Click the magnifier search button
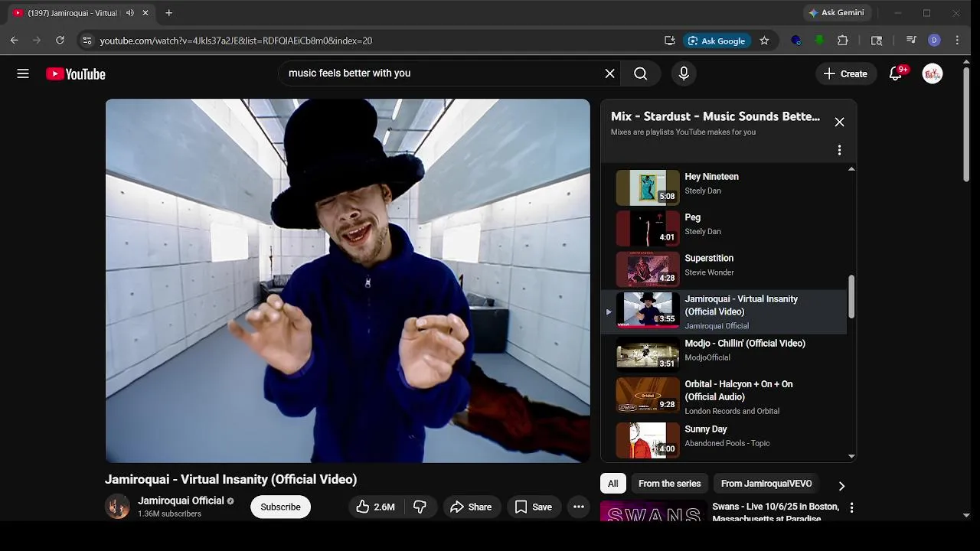 (x=641, y=73)
